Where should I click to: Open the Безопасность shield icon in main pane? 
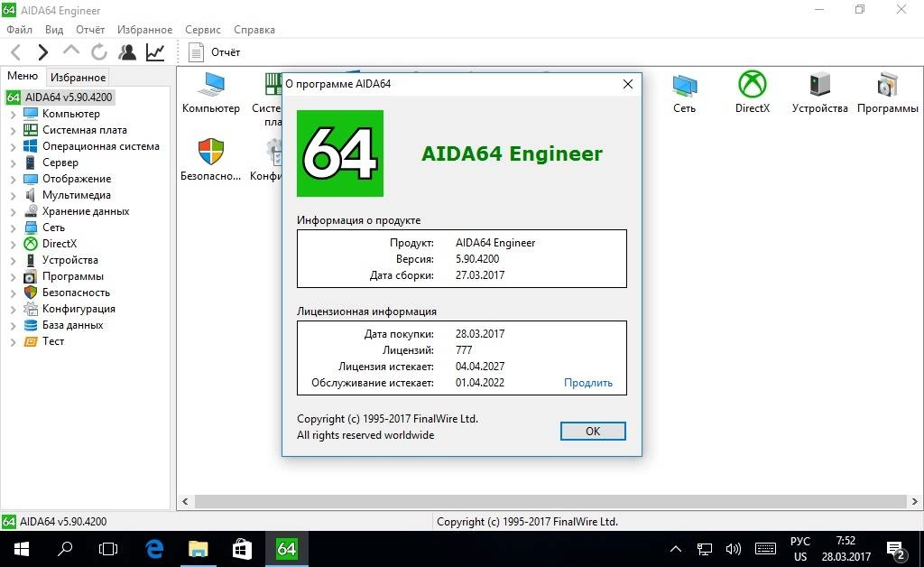coord(211,160)
